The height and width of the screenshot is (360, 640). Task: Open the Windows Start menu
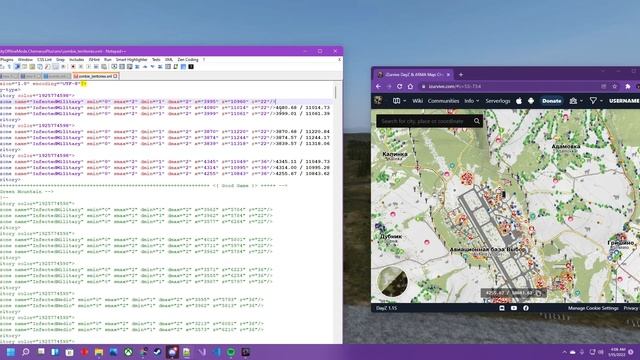pos(11,352)
